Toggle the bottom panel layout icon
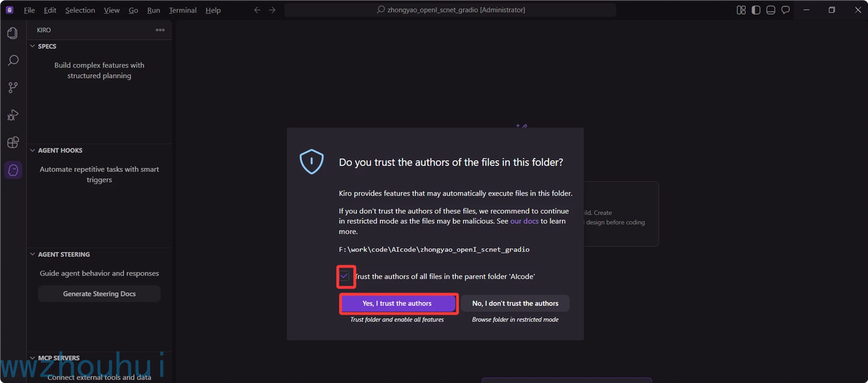 770,10
